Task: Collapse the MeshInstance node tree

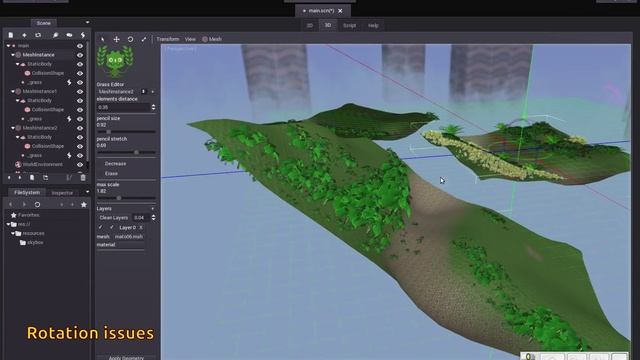Action: pos(13,55)
